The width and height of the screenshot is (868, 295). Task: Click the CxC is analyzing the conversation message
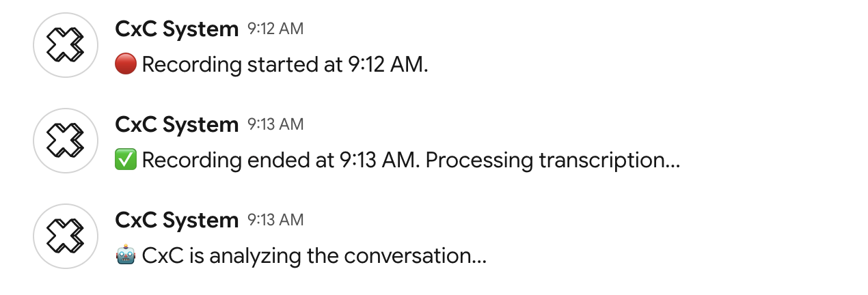tap(314, 256)
